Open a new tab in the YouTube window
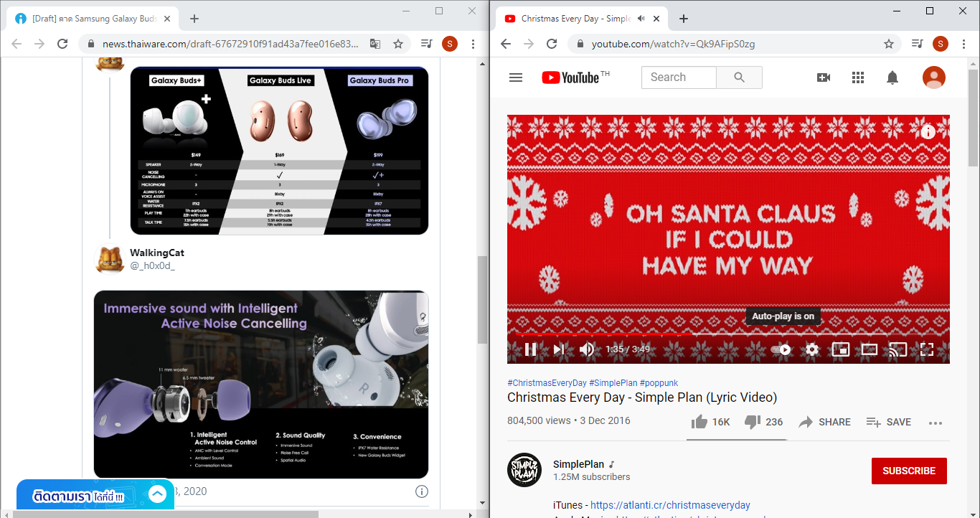 click(x=684, y=19)
